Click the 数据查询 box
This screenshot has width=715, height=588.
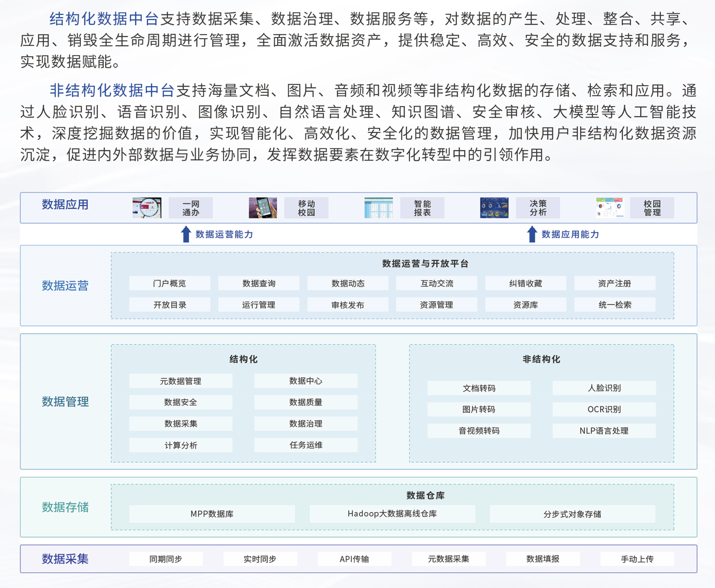click(x=259, y=283)
